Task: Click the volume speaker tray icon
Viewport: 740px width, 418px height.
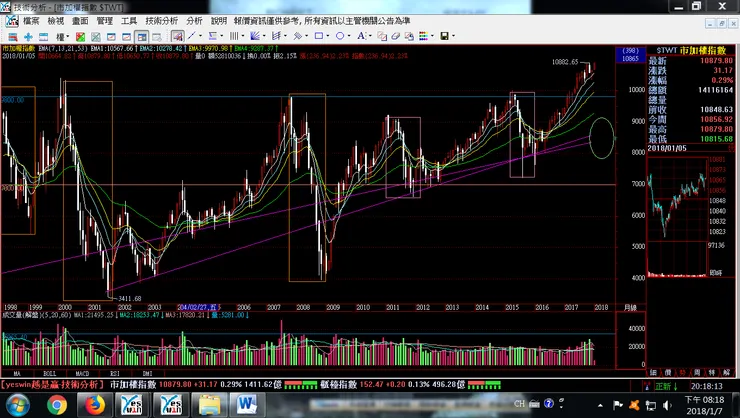Action: pyautogui.click(x=667, y=405)
